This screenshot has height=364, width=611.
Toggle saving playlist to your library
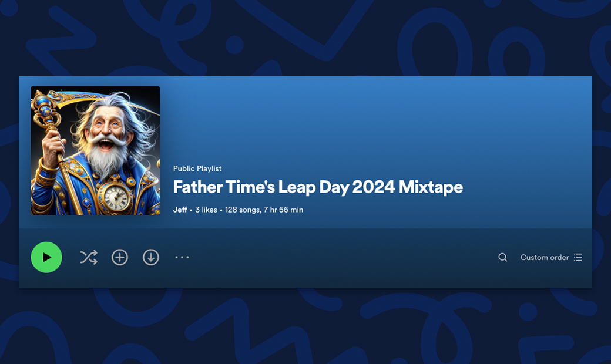(119, 257)
